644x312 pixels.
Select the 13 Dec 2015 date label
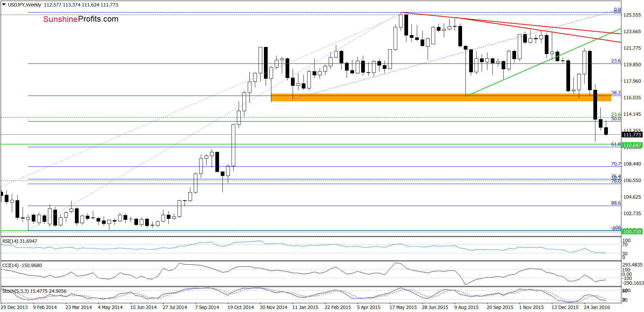click(x=565, y=307)
